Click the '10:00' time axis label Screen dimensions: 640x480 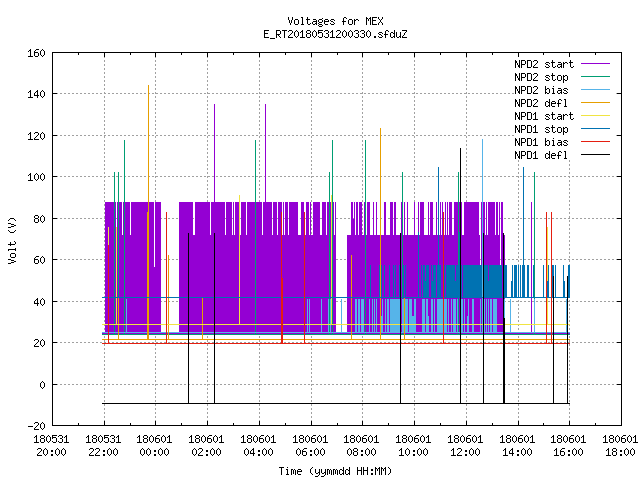point(413,452)
